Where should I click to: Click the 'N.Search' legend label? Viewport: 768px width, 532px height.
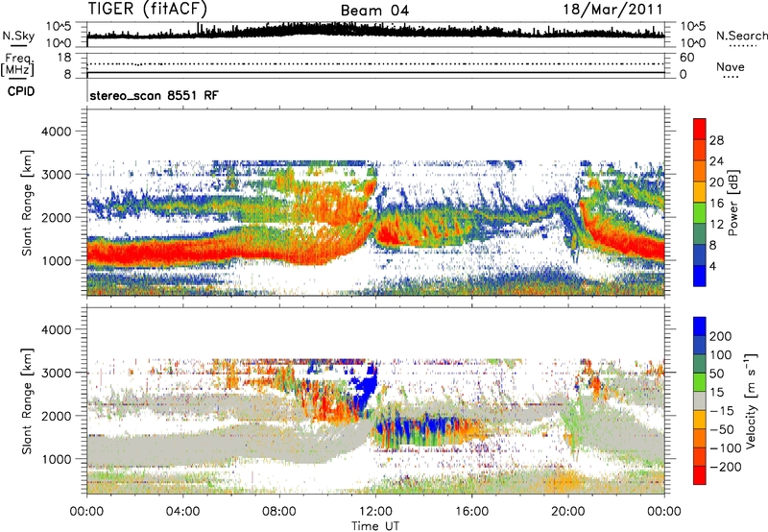[741, 36]
